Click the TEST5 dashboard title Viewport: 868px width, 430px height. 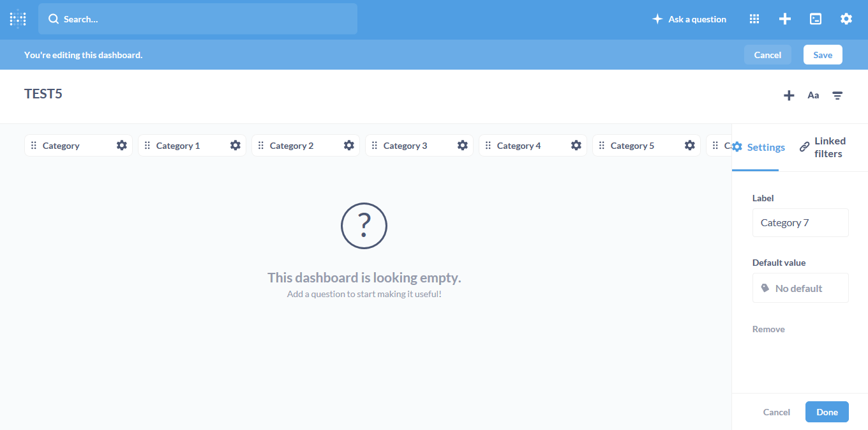(x=43, y=94)
